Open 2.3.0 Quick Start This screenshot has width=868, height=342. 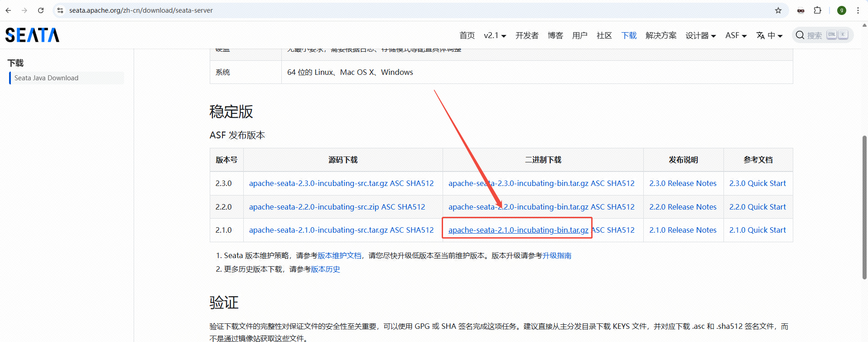coord(757,183)
